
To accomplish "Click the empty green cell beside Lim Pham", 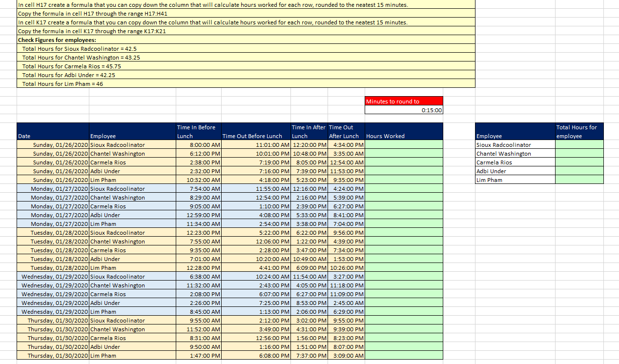I will (579, 180).
